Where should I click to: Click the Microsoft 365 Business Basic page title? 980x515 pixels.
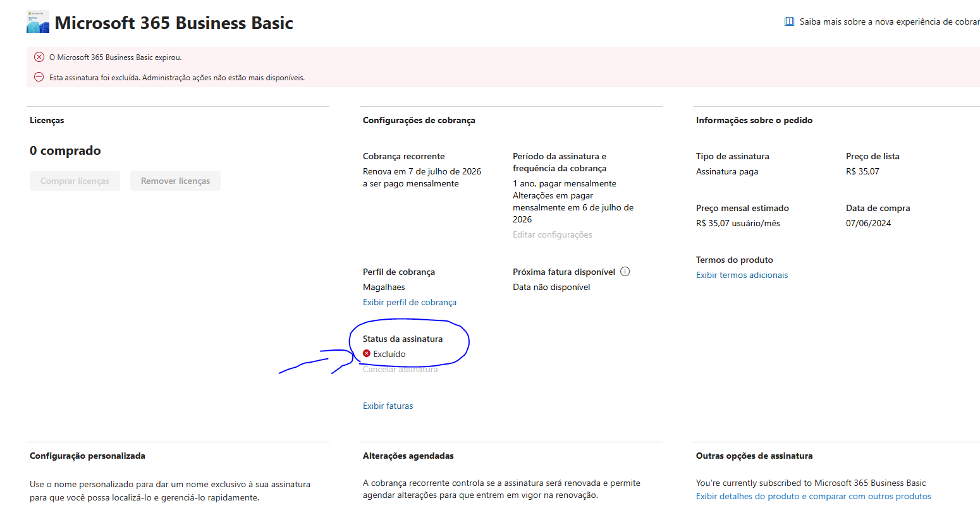[174, 23]
